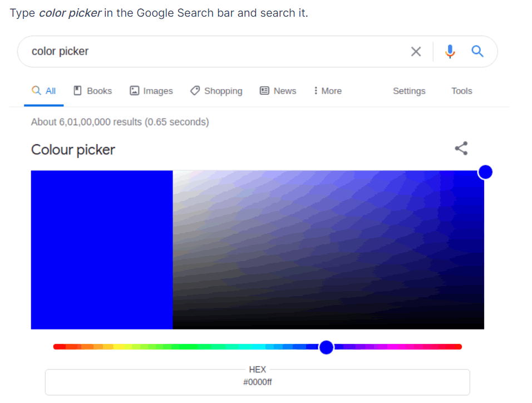Click the X to clear the search query
This screenshot has height=403, width=532.
point(416,51)
